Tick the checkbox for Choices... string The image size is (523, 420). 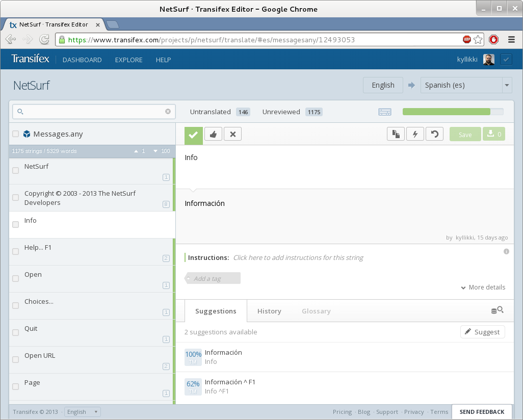[x=15, y=306]
